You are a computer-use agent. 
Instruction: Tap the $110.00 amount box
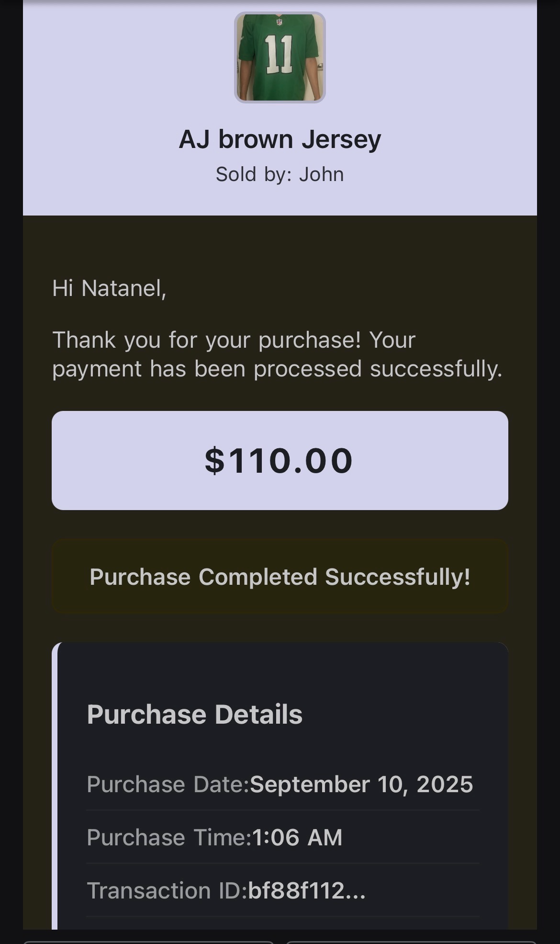point(280,460)
